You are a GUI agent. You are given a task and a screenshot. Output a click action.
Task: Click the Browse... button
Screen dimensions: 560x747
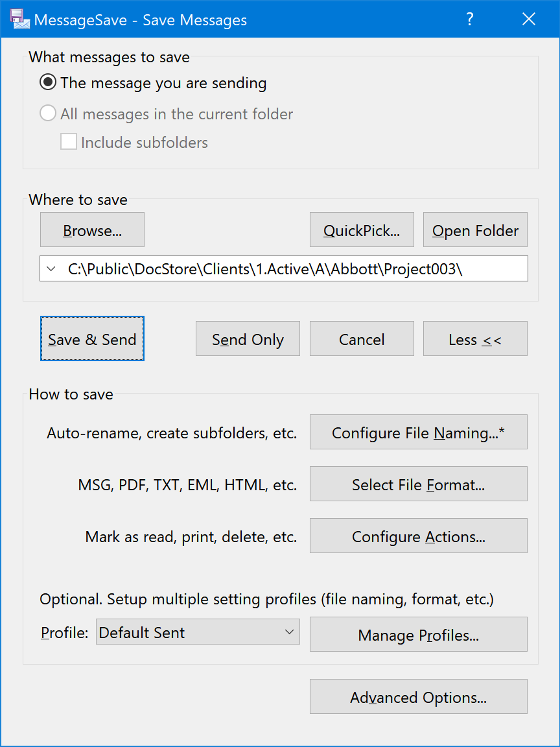click(x=93, y=230)
